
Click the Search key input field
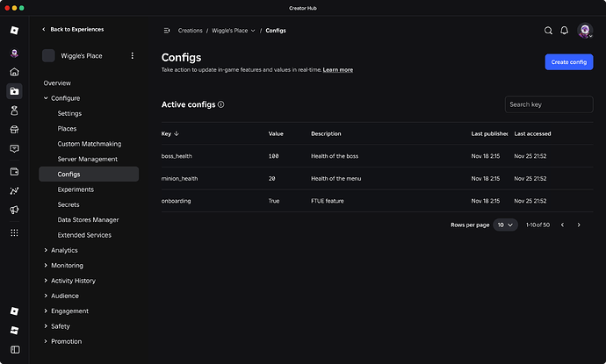pyautogui.click(x=549, y=104)
